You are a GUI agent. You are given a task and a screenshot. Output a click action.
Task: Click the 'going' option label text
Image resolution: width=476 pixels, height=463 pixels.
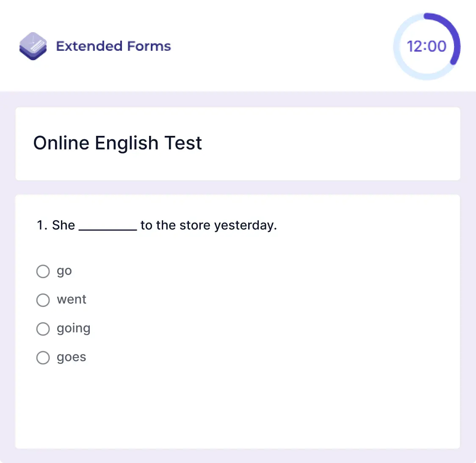click(x=74, y=329)
